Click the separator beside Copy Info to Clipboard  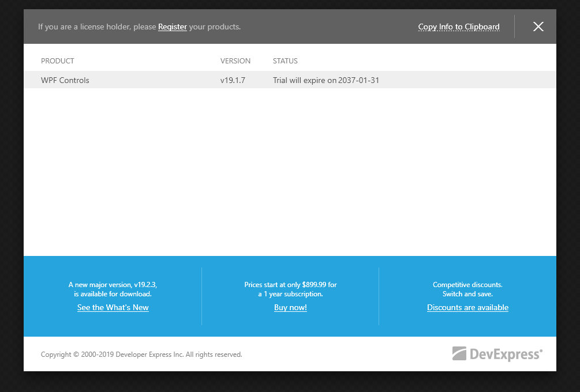tap(514, 27)
